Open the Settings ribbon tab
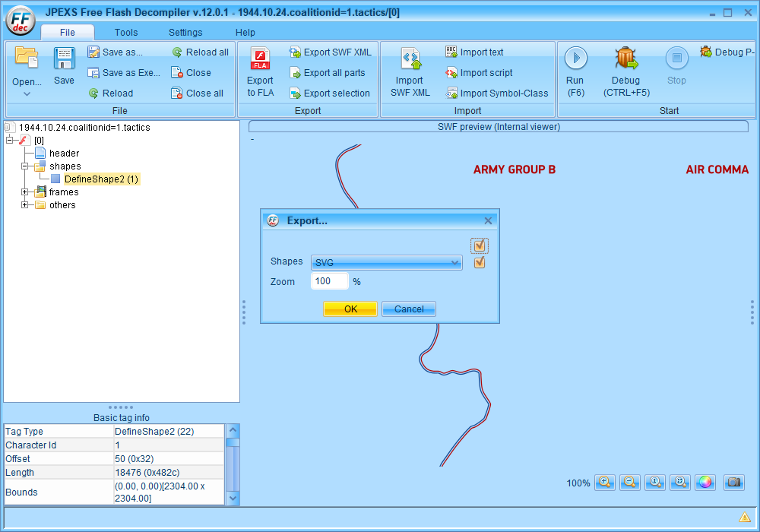The height and width of the screenshot is (532, 760). click(185, 33)
